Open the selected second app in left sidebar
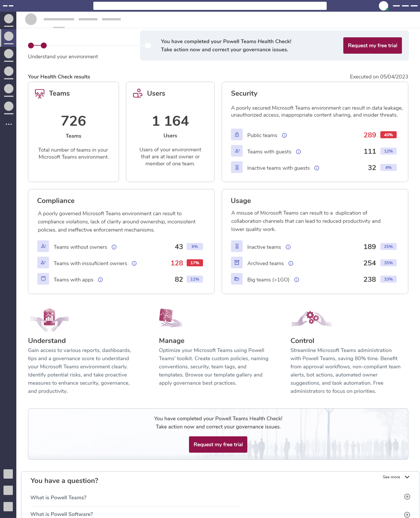The height and width of the screenshot is (518, 420). [x=9, y=38]
